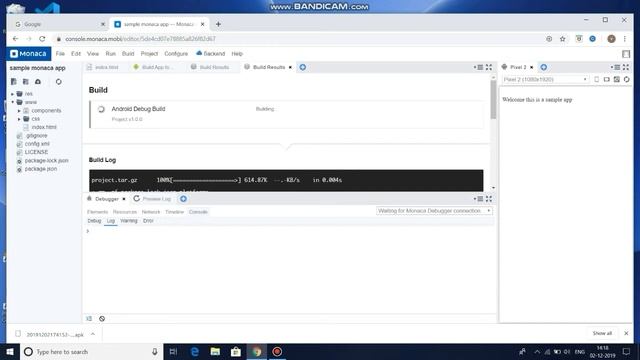Close the Pixel 2 previewer tab
This screenshot has width=640, height=360.
coord(531,67)
